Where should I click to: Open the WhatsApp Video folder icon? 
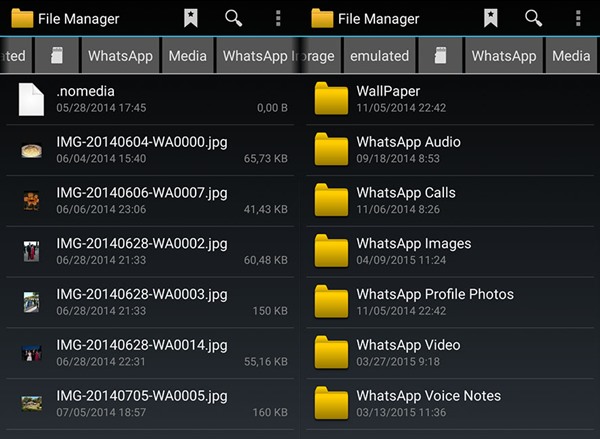pos(331,352)
